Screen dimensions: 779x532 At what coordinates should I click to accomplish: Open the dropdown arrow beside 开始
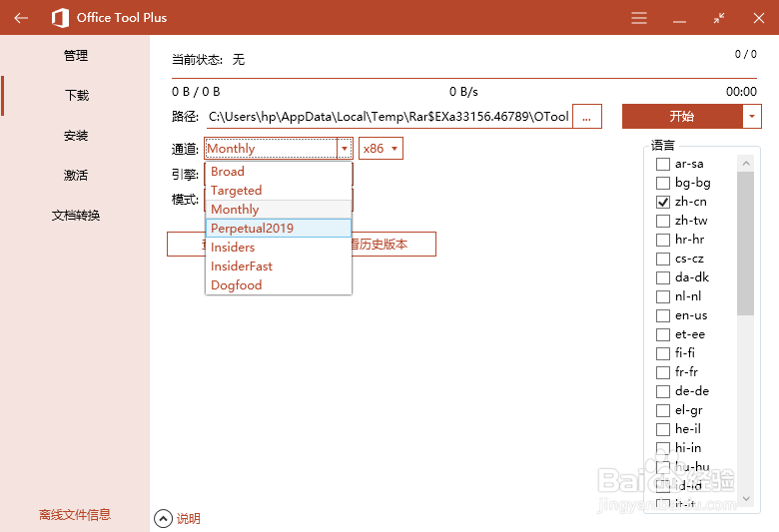(752, 116)
